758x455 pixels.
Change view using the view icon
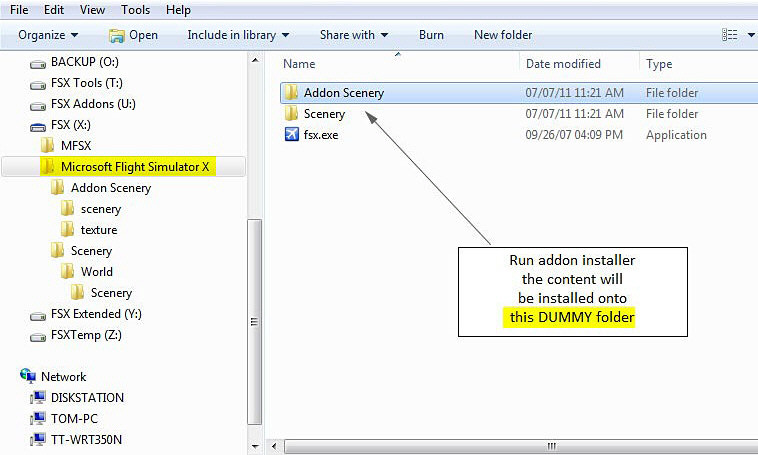tap(729, 35)
